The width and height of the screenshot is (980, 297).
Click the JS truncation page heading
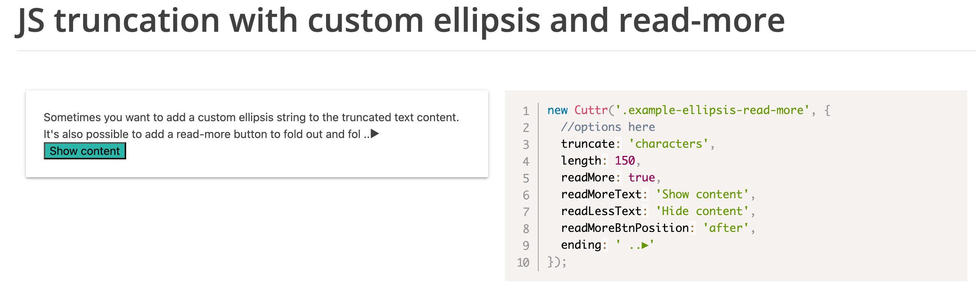(x=400, y=21)
